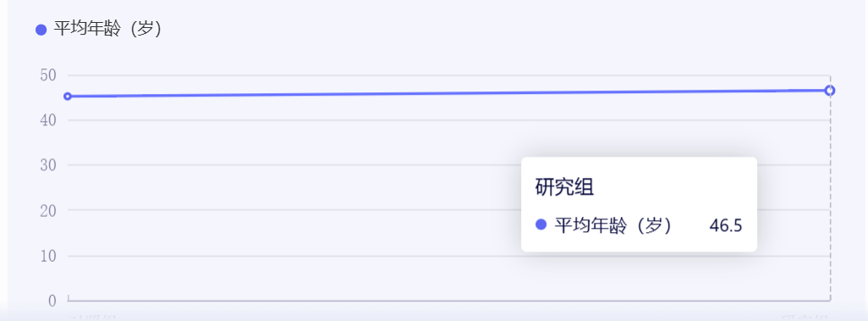This screenshot has height=321, width=868.
Task: Click the dashed vertical hover indicator line
Action: coord(830,194)
